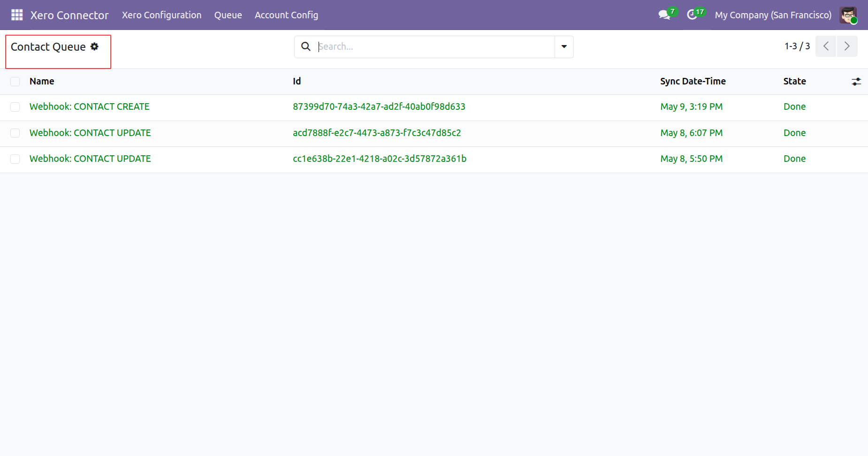The image size is (868, 456).
Task: Open Webhook: CONTACT CREATE record
Action: pos(90,106)
